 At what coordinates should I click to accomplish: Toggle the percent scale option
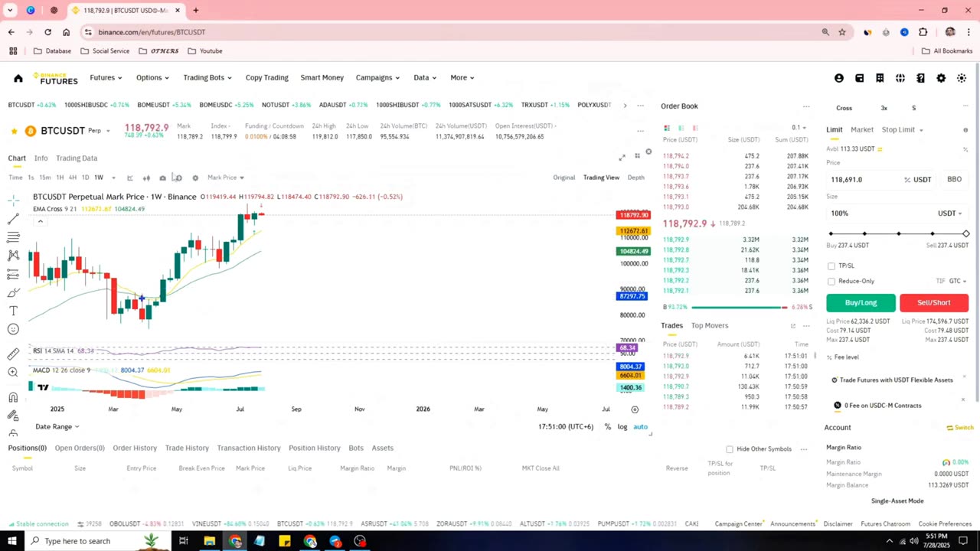608,427
